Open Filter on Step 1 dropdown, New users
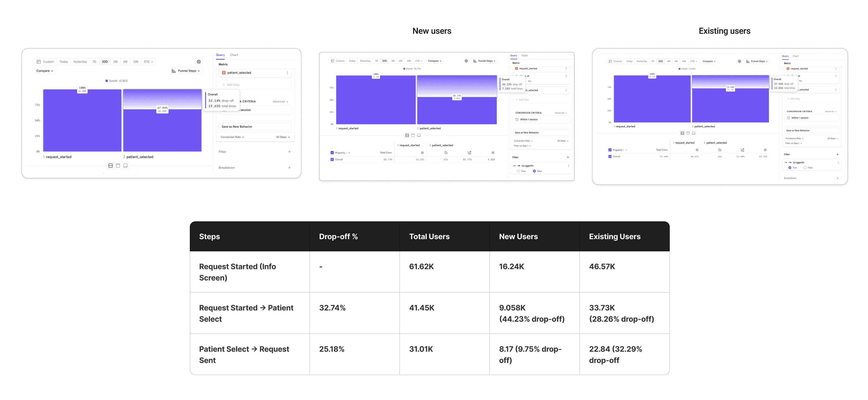The width and height of the screenshot is (868, 400). 522,146
